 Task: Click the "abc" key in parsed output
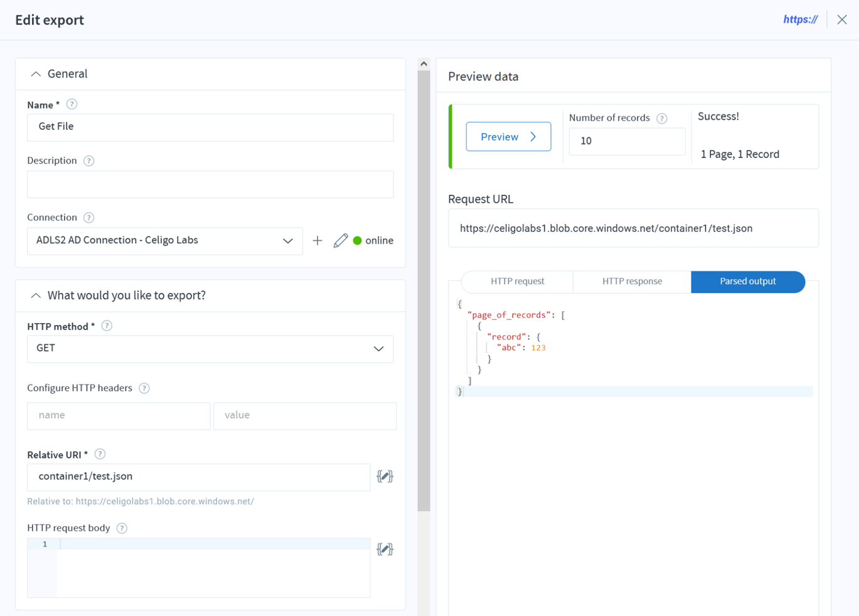pyautogui.click(x=509, y=348)
